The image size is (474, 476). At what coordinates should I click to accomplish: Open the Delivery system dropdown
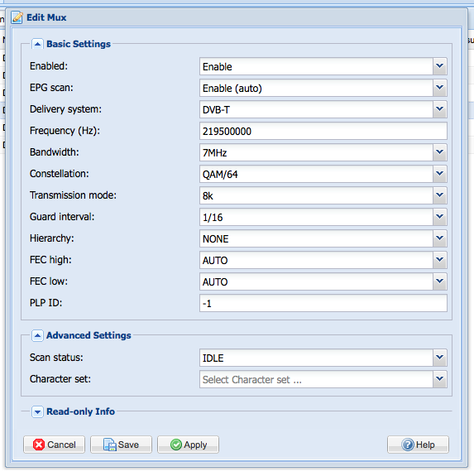(x=440, y=109)
